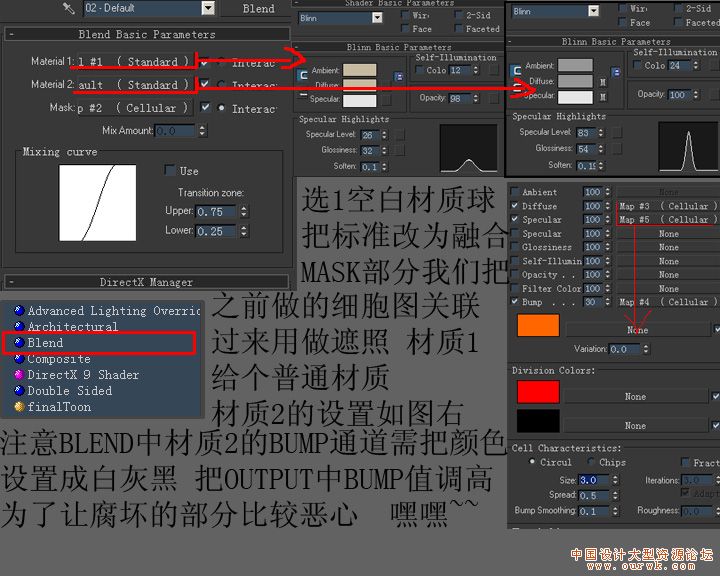The image size is (720, 576).
Task: Click the orange cell color swatch
Action: [x=538, y=327]
